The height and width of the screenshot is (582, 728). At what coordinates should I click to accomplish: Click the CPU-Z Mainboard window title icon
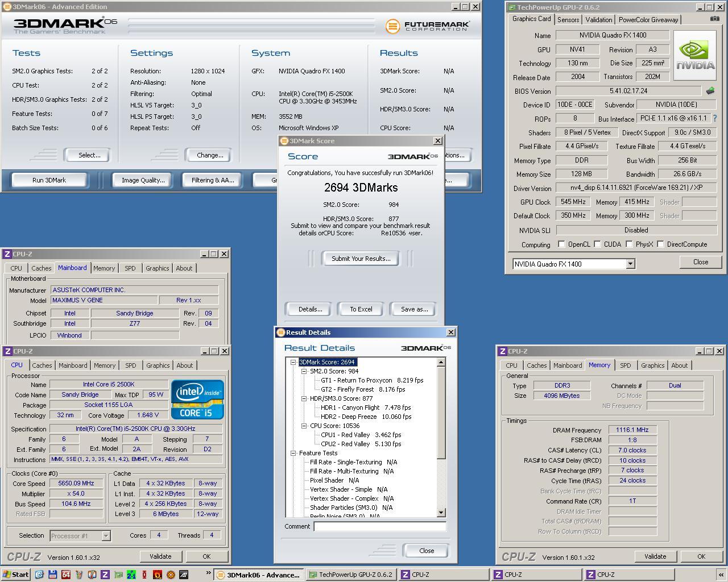(7, 254)
